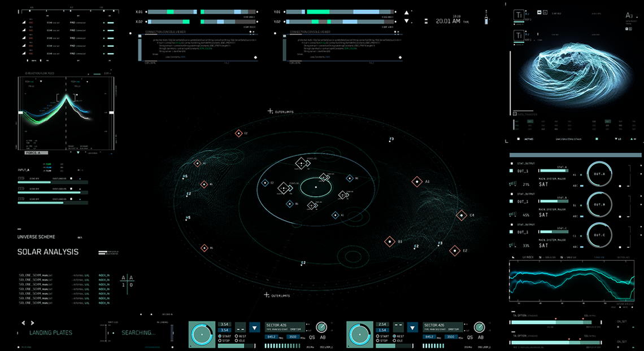Select the C4 red diamond marker on the map
Screen dimensions: 644x351
point(462,215)
